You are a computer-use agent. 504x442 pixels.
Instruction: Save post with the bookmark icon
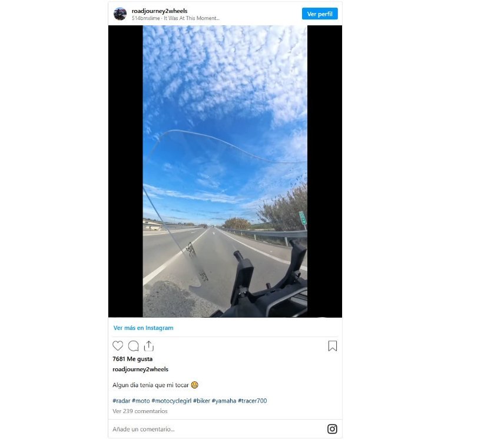(x=332, y=346)
